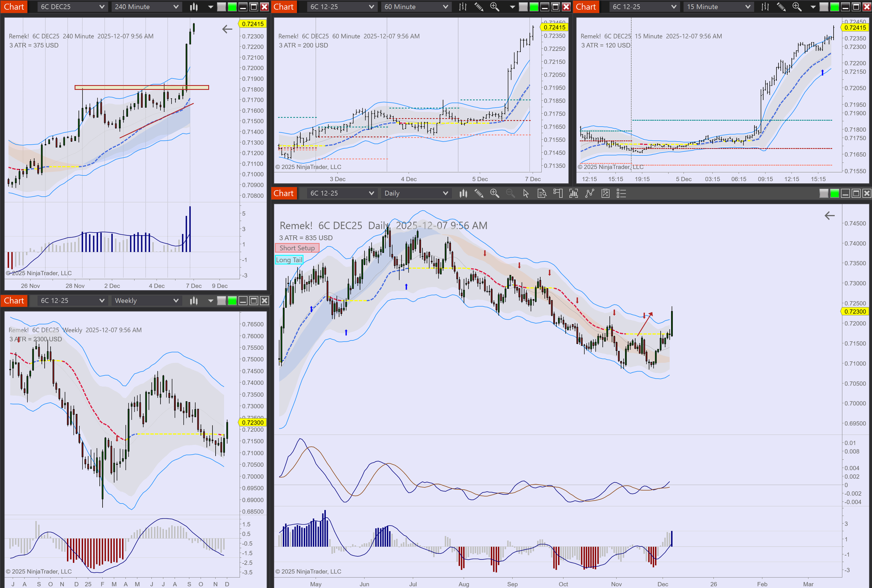Click the Long Tail label on Daily chart
Image resolution: width=872 pixels, height=588 pixels.
click(289, 260)
